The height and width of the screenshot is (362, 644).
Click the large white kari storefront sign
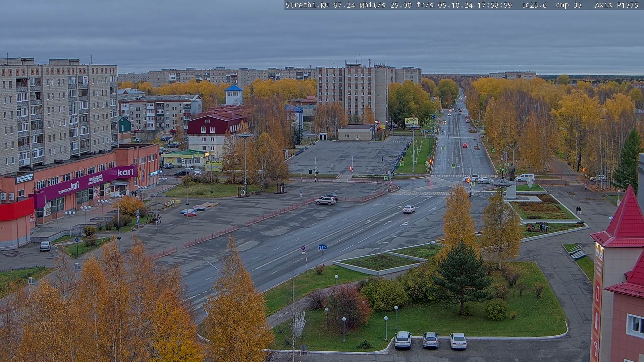126,172
